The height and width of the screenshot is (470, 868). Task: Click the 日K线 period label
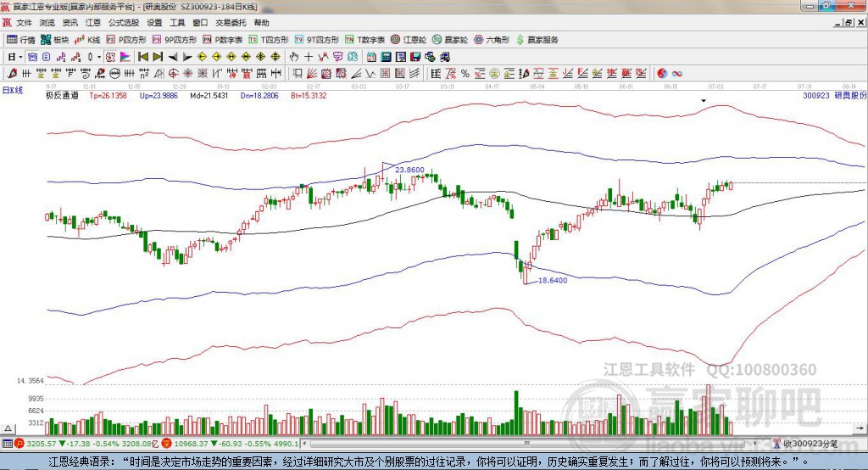pos(13,90)
